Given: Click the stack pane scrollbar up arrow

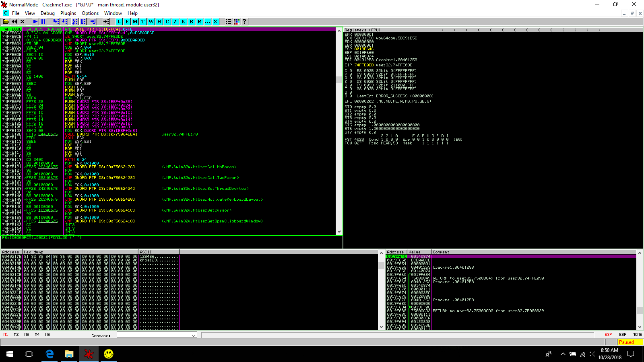Looking at the screenshot, I should [x=640, y=253].
